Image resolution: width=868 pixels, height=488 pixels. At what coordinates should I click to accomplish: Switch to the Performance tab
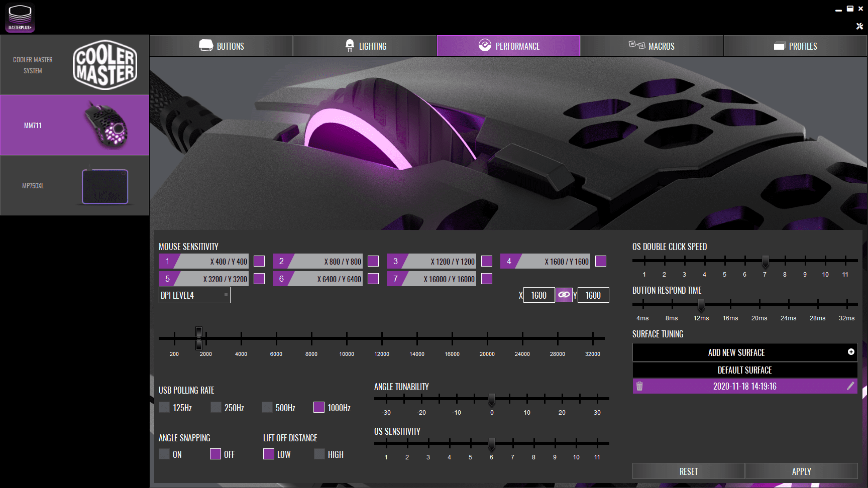(x=508, y=46)
